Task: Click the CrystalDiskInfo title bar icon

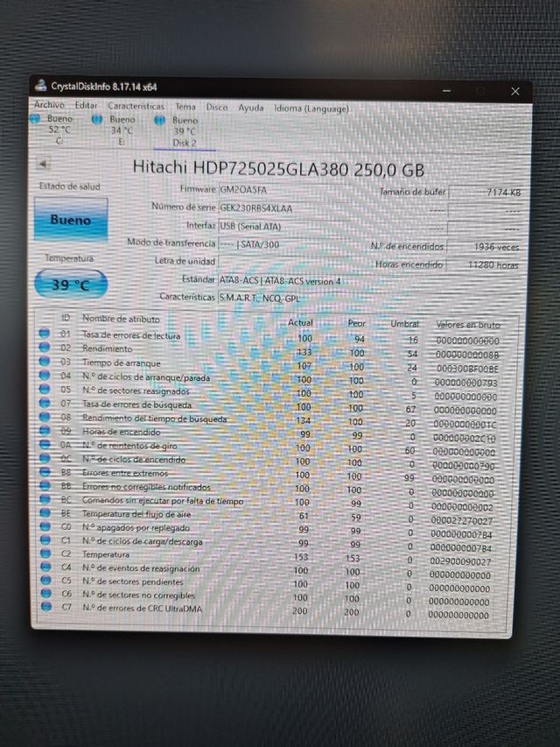Action: click(x=41, y=86)
